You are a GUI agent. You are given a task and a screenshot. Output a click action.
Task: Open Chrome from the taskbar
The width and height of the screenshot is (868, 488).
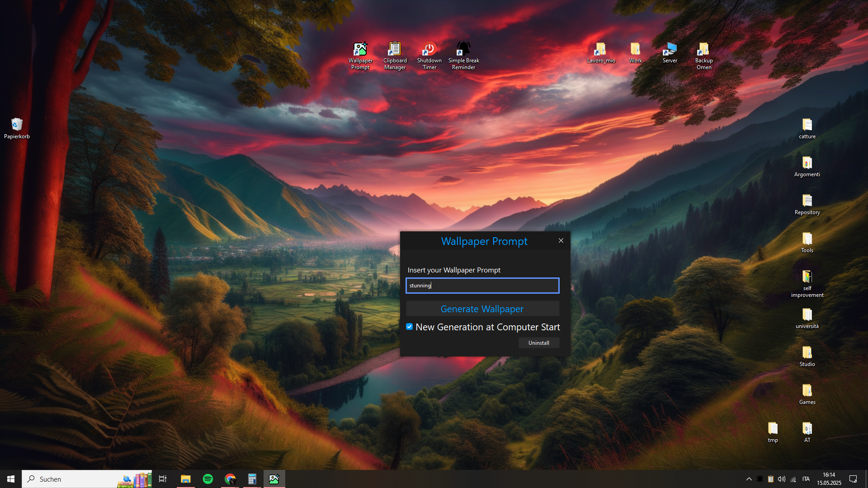click(230, 479)
